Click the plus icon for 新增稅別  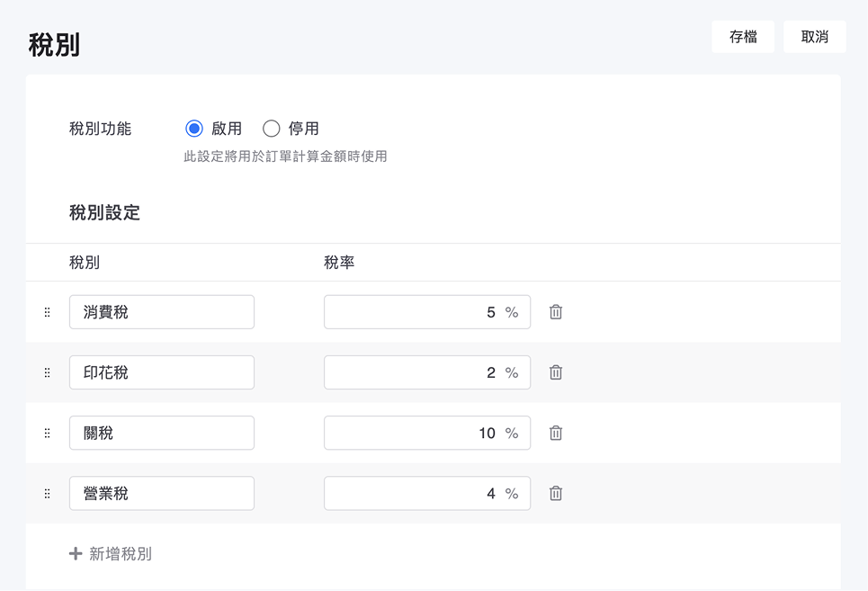(76, 553)
